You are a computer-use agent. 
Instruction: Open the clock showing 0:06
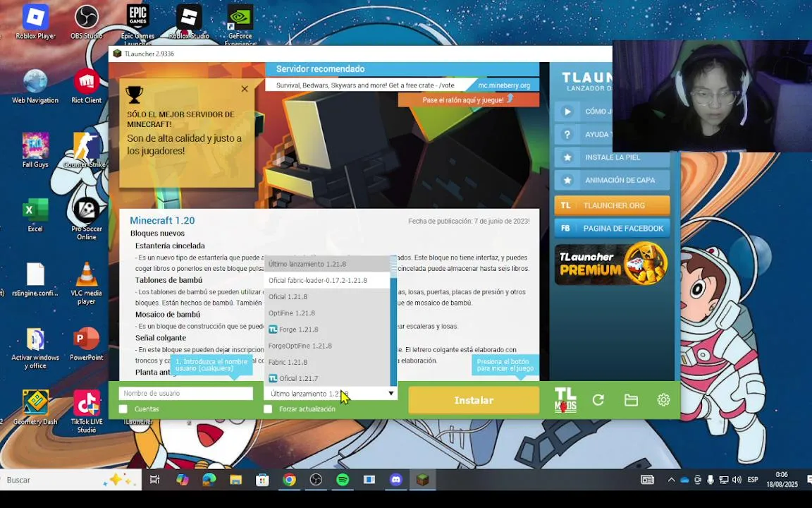point(782,480)
